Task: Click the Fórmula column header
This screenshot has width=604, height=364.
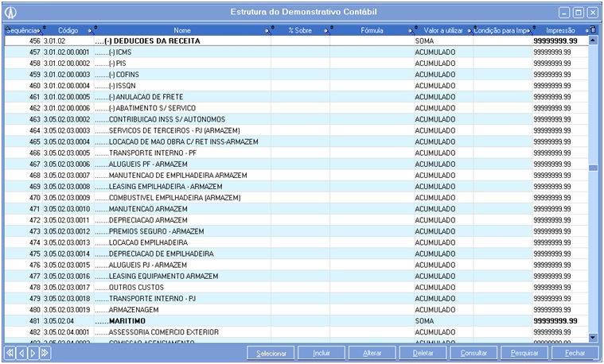Action: click(372, 30)
